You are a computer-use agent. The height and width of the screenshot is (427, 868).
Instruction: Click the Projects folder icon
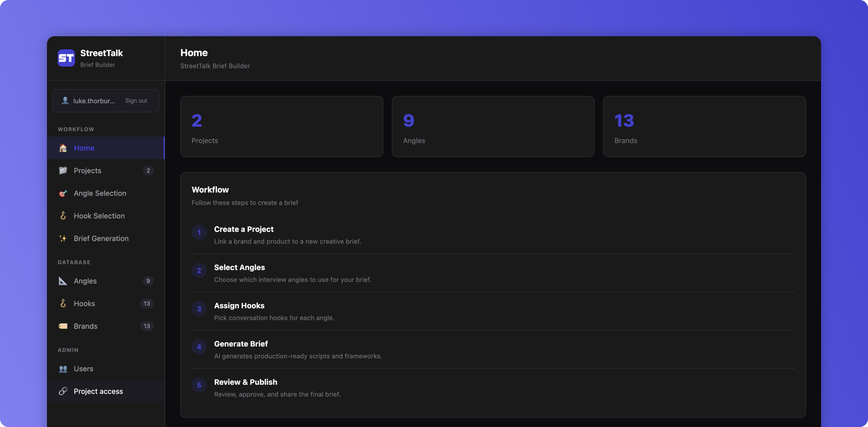tap(63, 171)
